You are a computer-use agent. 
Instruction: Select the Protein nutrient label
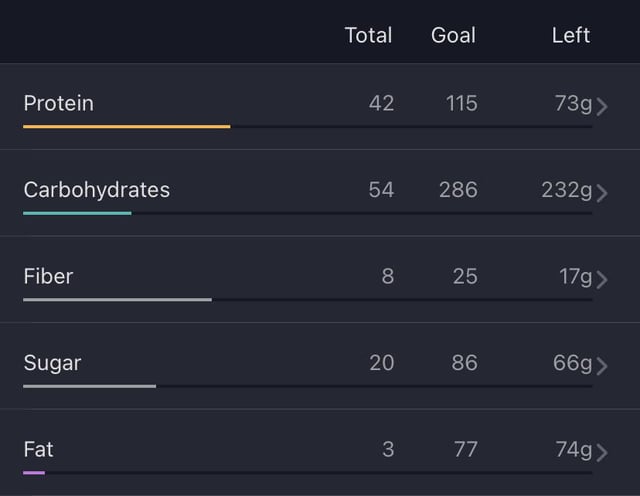(x=59, y=103)
